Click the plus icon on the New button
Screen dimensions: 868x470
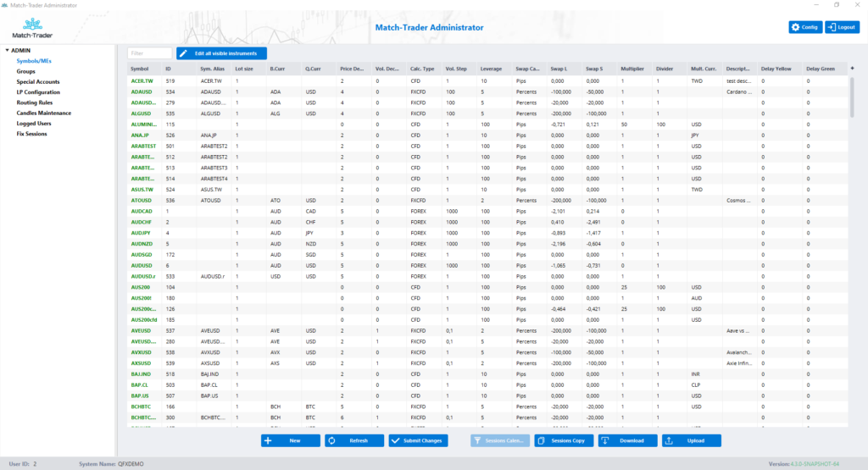coord(268,440)
